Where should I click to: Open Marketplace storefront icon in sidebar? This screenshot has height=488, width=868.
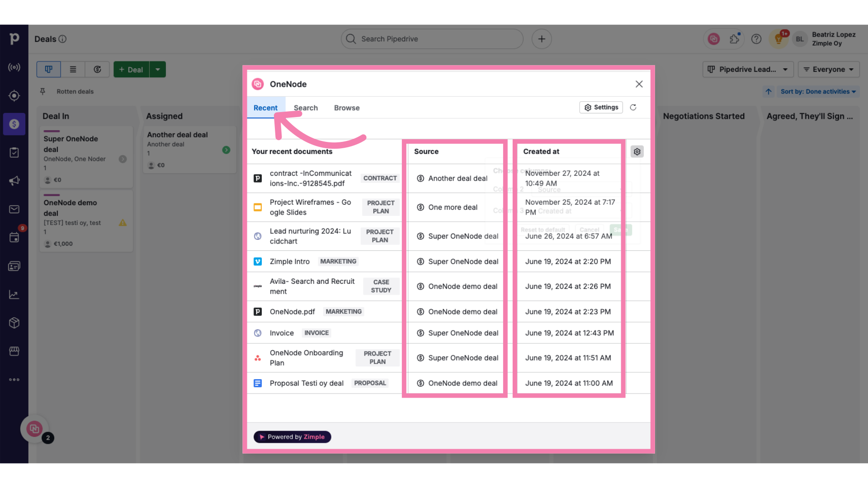tap(14, 351)
